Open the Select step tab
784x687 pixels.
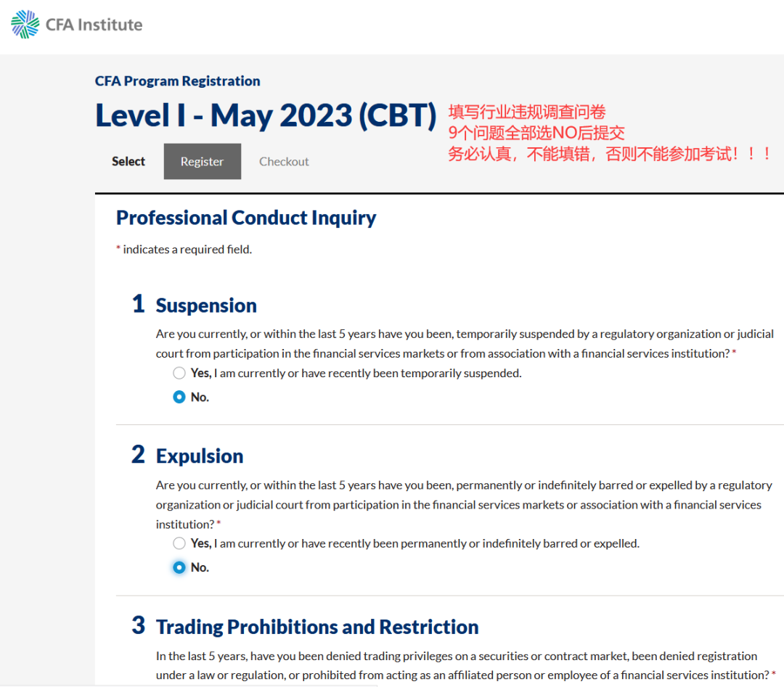click(128, 161)
